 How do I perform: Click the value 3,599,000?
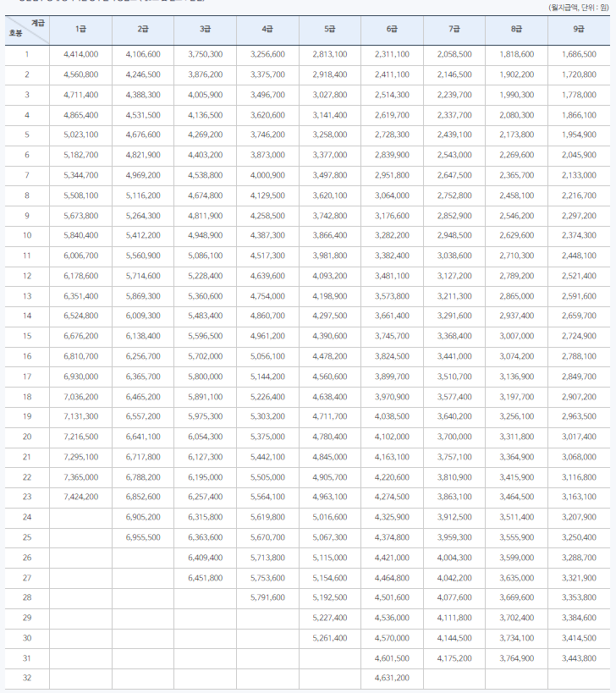(516, 558)
